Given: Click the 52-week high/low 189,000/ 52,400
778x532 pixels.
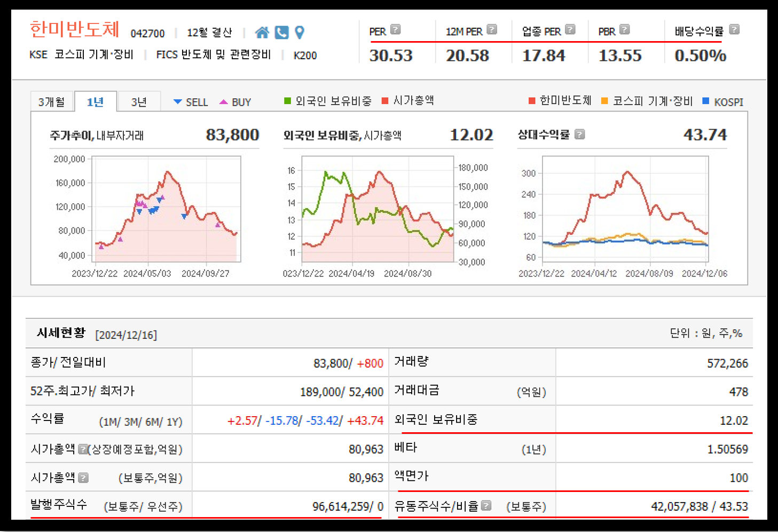Looking at the screenshot, I should (x=342, y=392).
